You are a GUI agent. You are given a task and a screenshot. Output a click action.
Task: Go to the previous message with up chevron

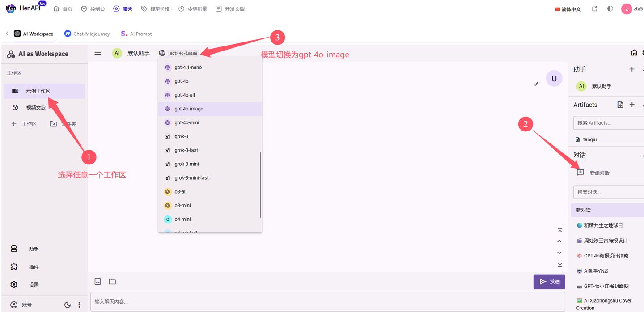click(559, 241)
